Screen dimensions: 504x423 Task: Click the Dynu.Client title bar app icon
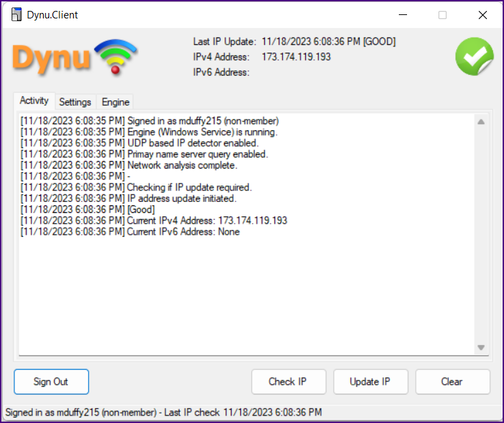[x=16, y=15]
